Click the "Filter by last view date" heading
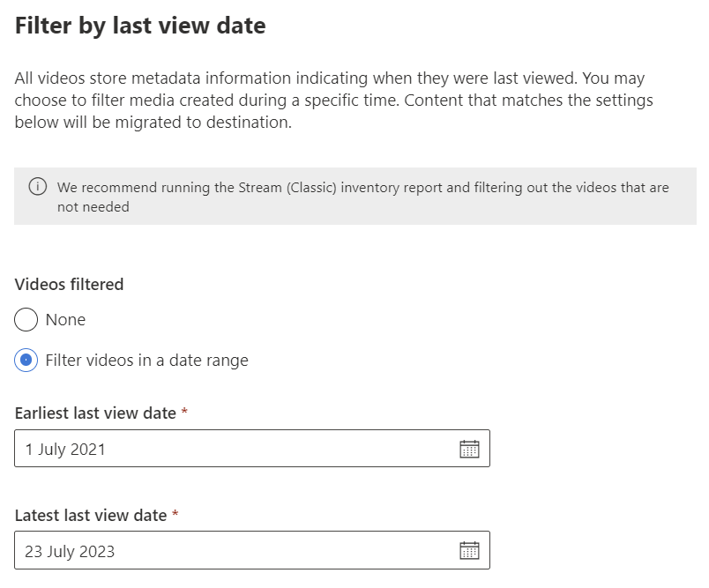The height and width of the screenshot is (588, 709). click(140, 26)
